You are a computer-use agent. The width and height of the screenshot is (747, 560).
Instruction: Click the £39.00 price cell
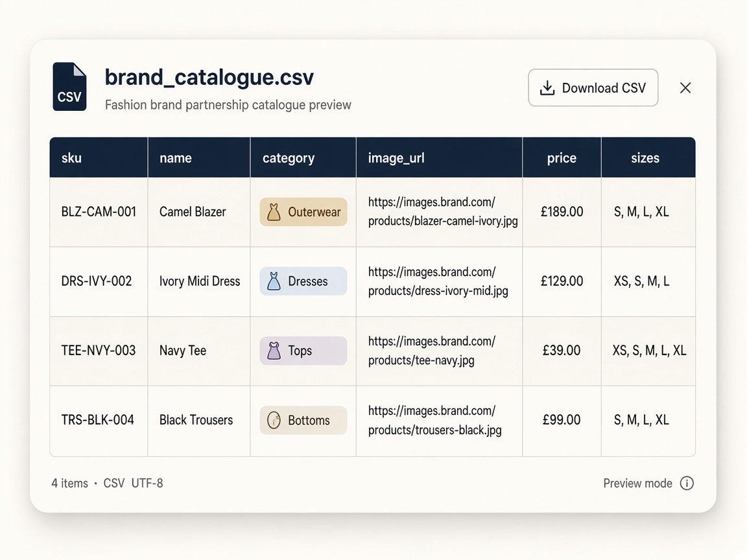pos(562,351)
